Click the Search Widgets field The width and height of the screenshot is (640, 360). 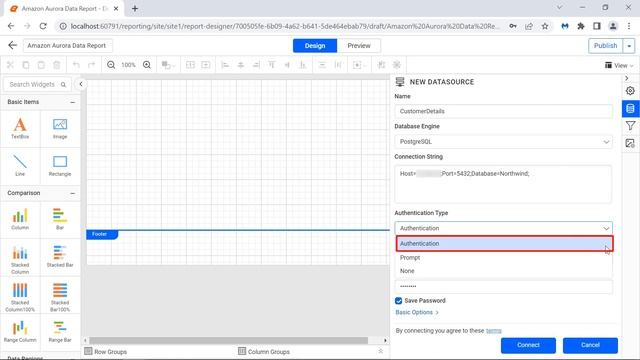37,84
